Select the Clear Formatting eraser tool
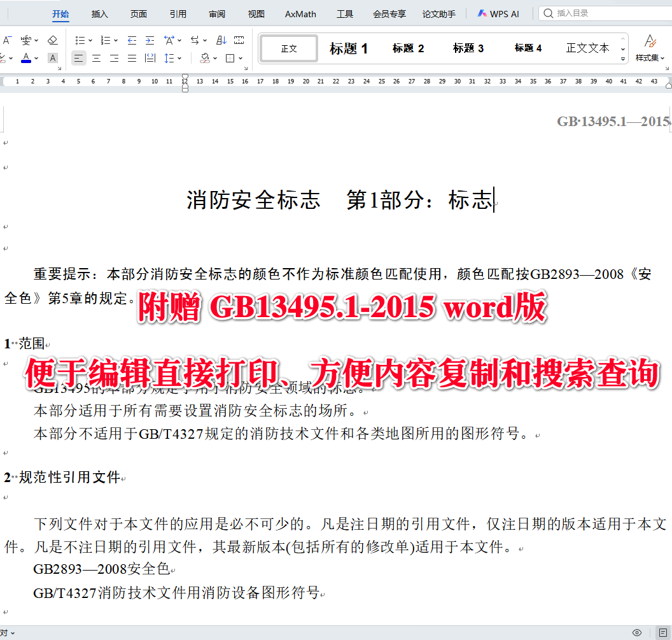Viewport: 672px width, 640px height. (53, 39)
